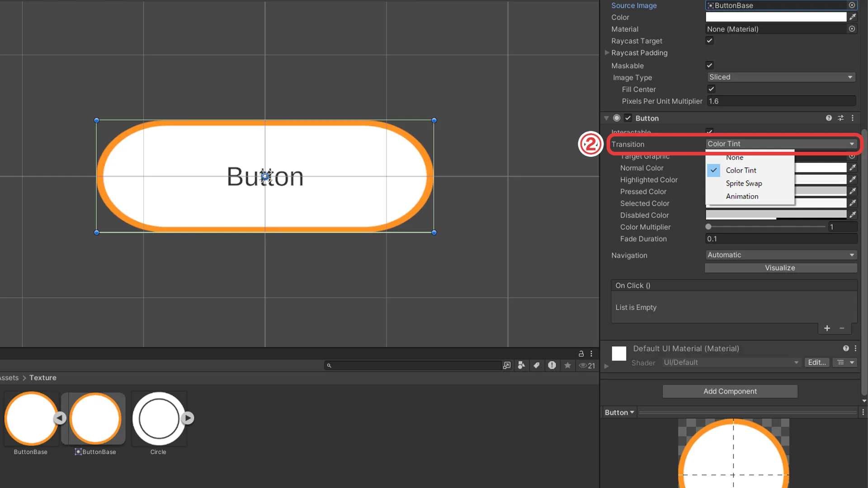Collapse Button component foldout triangle

click(x=606, y=118)
